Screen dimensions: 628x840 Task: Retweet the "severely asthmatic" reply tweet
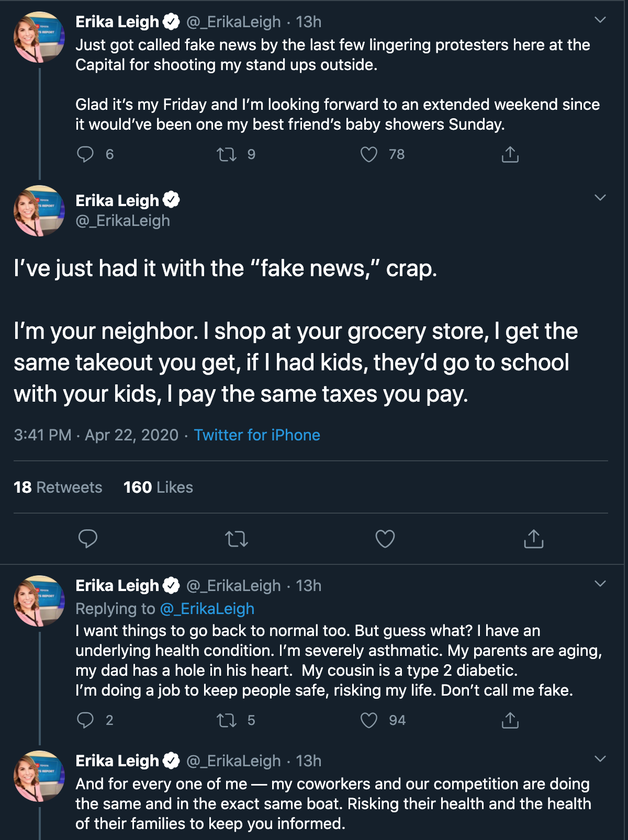pos(227,720)
